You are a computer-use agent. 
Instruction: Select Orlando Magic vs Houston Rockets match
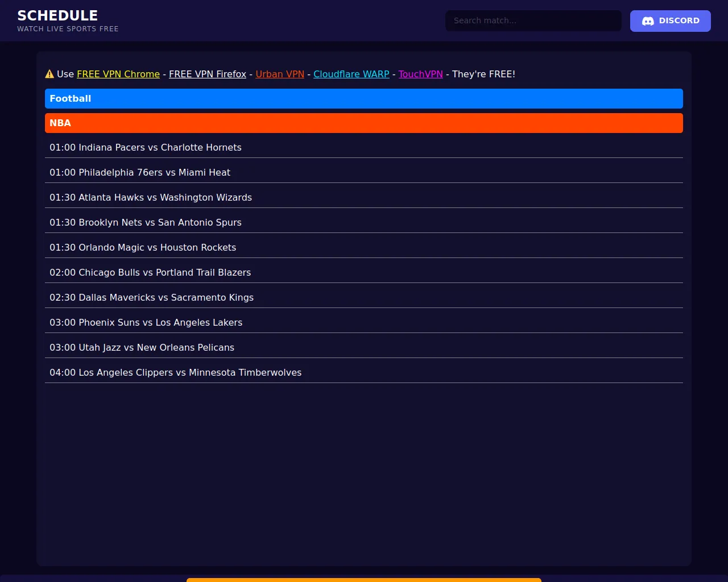pyautogui.click(x=364, y=247)
